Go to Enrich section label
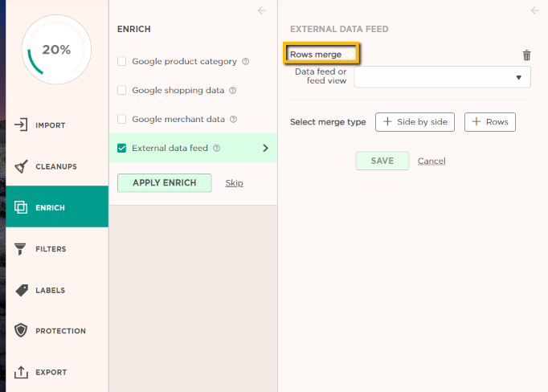548x392 pixels. point(51,208)
